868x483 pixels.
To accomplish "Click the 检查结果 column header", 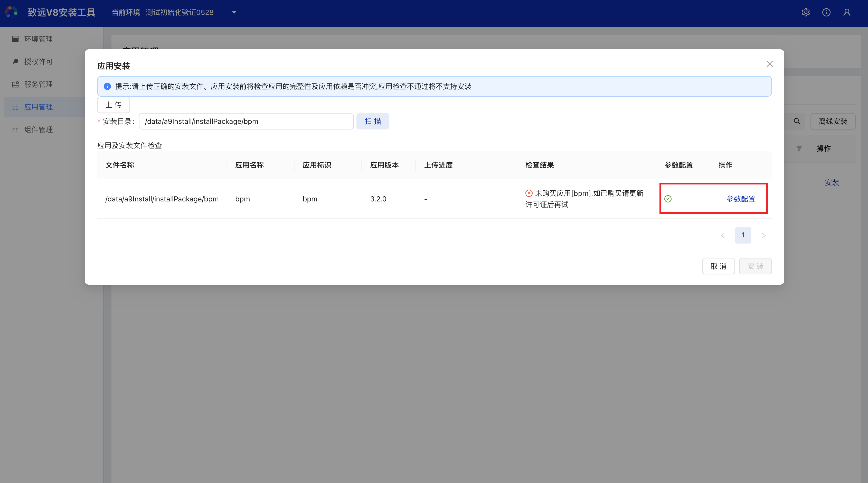I will click(x=540, y=165).
